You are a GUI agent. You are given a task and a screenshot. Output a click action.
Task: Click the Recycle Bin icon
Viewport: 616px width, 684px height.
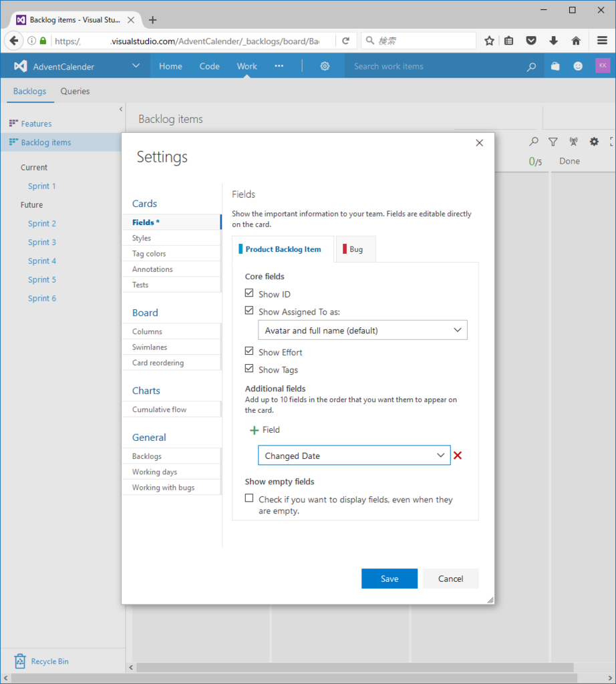pyautogui.click(x=19, y=661)
